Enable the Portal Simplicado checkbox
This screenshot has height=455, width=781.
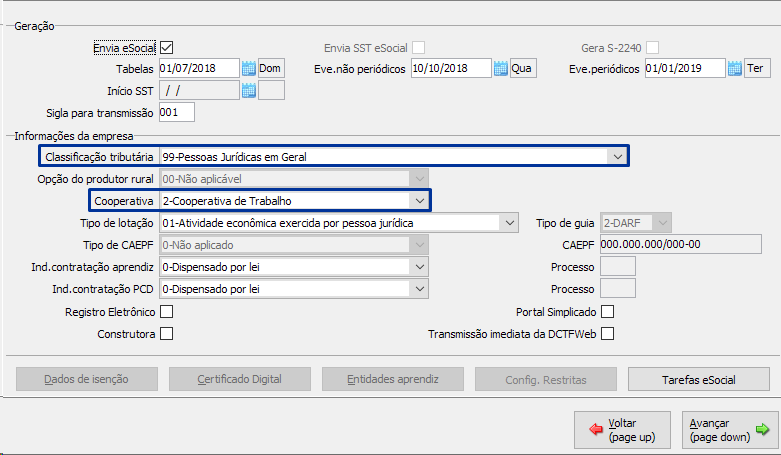click(607, 311)
